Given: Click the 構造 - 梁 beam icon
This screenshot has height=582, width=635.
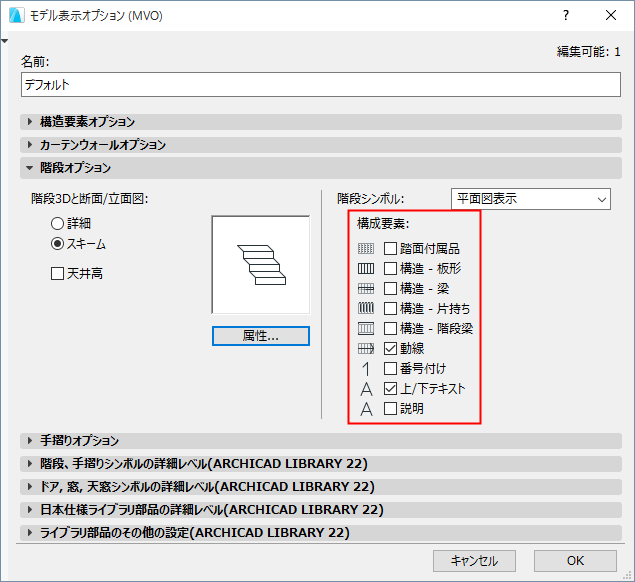Looking at the screenshot, I should point(366,288).
